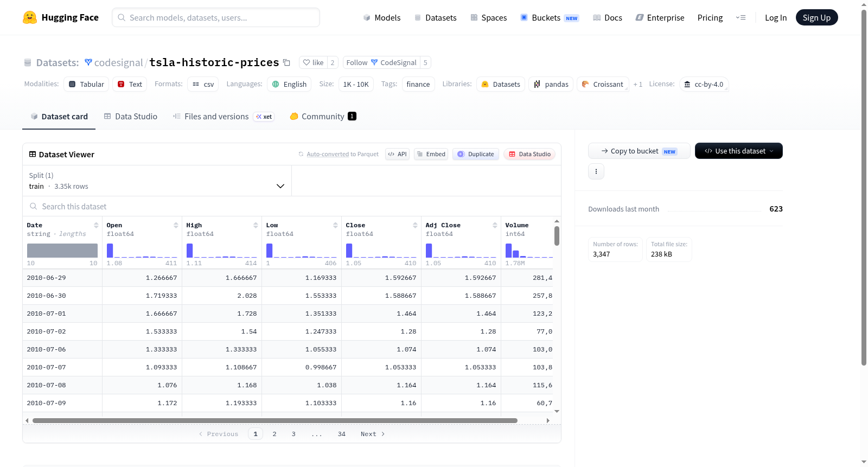Open Data Studio from the viewer toolbar
This screenshot has height=467, width=868.
click(529, 154)
